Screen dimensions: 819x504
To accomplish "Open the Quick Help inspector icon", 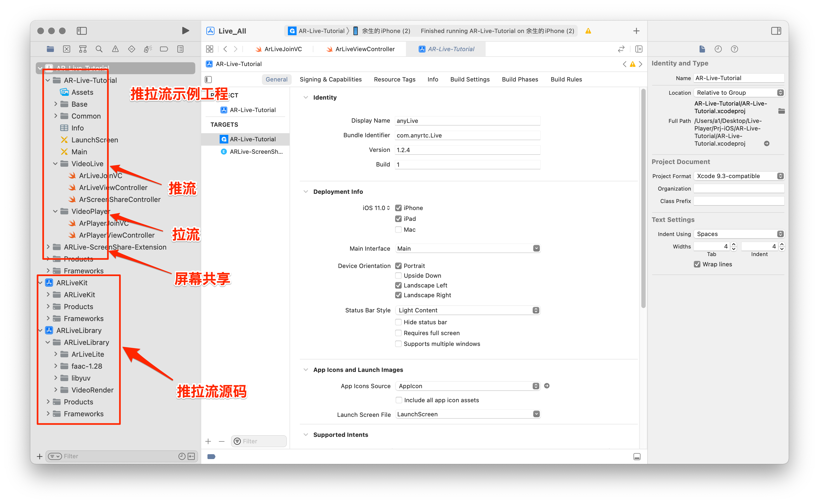I will tap(734, 49).
